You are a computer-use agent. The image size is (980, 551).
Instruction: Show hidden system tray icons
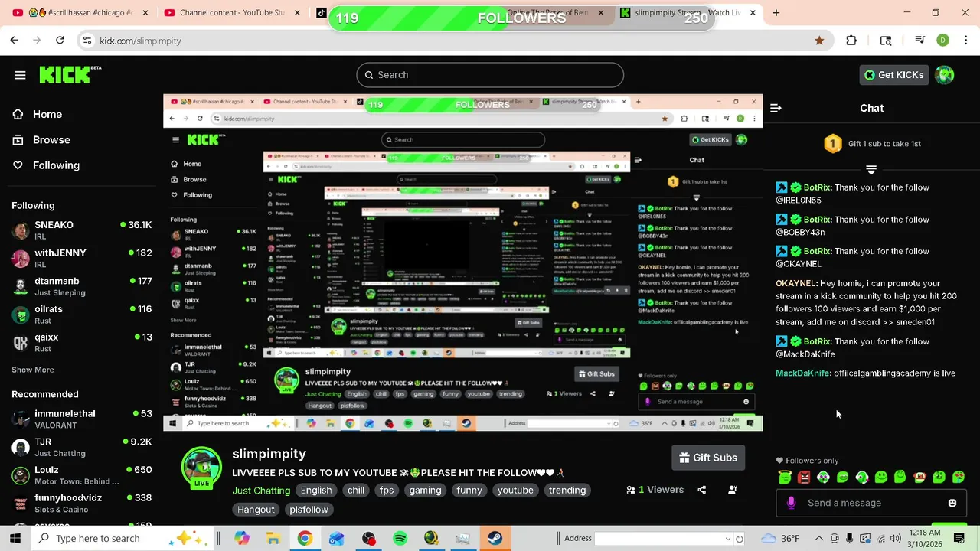[x=819, y=539]
